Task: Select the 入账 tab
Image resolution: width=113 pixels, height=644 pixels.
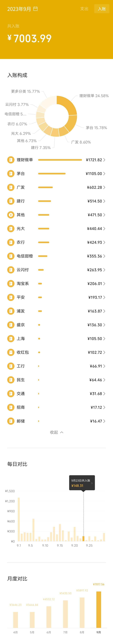Action: click(x=102, y=9)
